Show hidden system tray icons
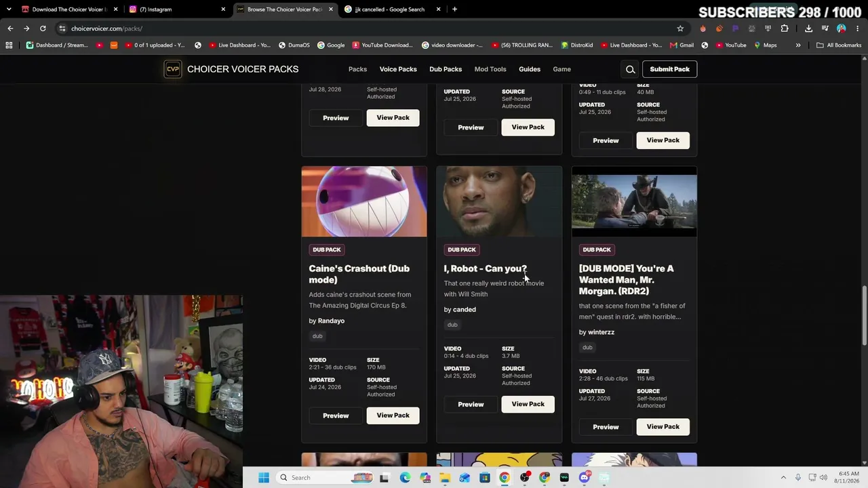This screenshot has height=488, width=868. [783, 478]
